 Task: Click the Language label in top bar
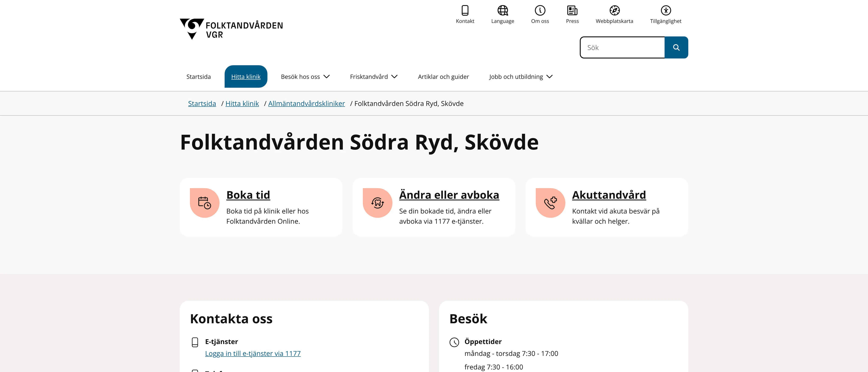click(502, 21)
